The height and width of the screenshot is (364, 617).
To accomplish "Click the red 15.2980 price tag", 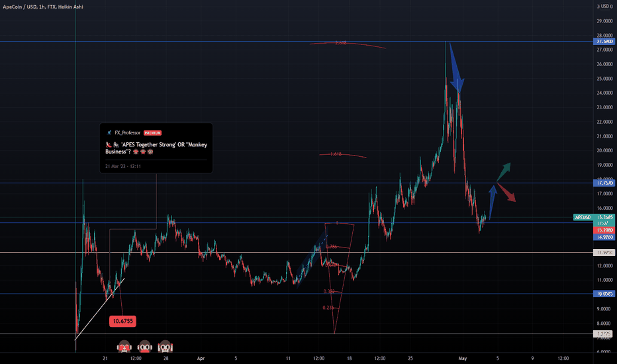I will (x=604, y=230).
